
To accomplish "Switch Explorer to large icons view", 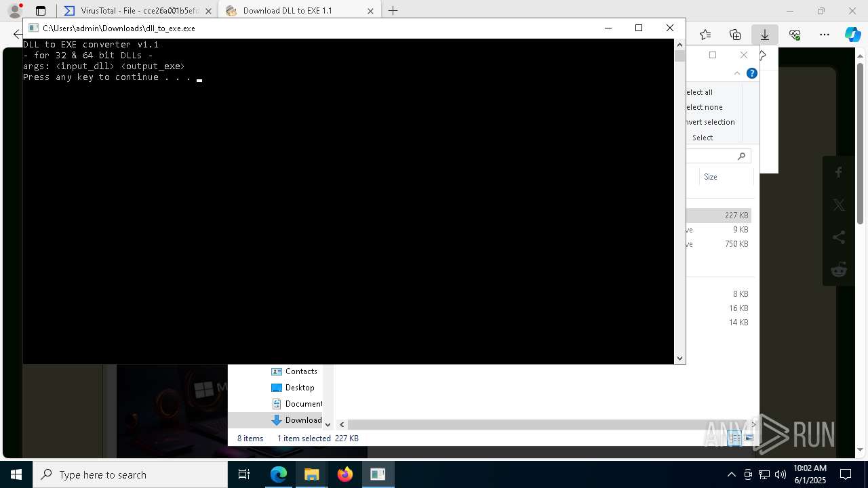I will (x=749, y=439).
